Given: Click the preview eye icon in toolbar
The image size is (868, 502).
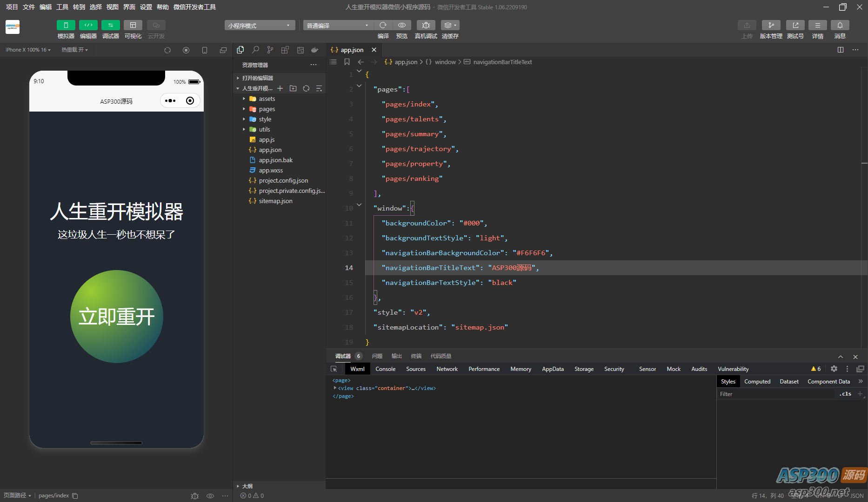Looking at the screenshot, I should pyautogui.click(x=402, y=26).
